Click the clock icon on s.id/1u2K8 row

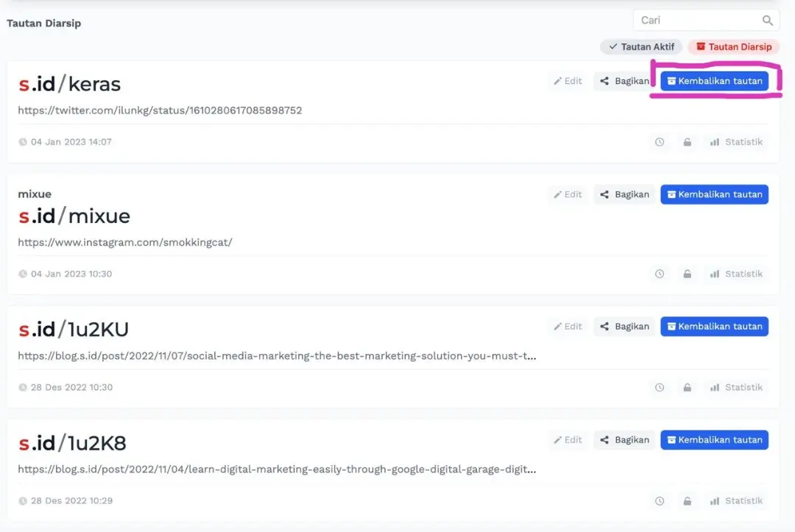(x=660, y=500)
